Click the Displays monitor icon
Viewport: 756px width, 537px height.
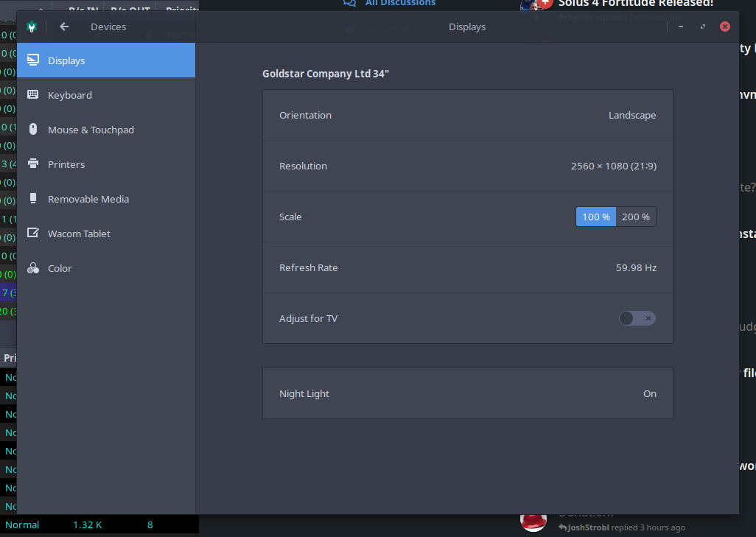click(x=33, y=60)
